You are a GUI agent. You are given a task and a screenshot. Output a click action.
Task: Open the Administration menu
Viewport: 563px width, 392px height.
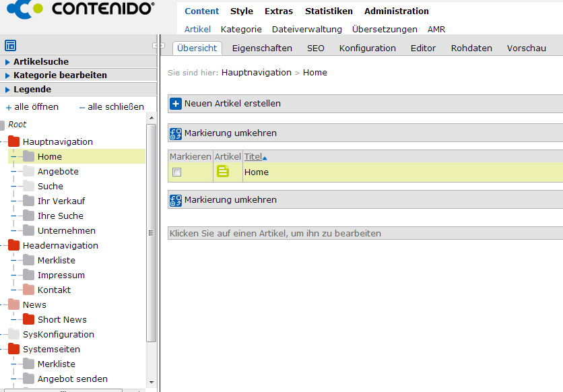coord(396,11)
